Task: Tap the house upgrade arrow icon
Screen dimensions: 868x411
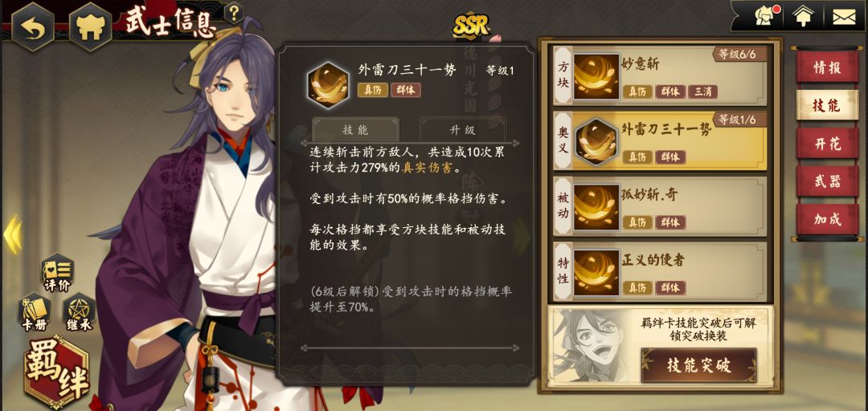Action: pyautogui.click(x=803, y=17)
